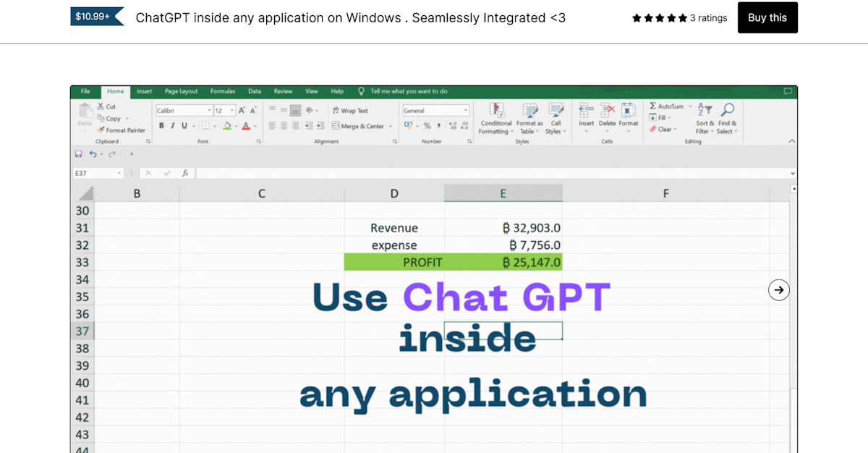Open the Calibri font name dropdown
Screen dimensions: 868x453
[210, 111]
